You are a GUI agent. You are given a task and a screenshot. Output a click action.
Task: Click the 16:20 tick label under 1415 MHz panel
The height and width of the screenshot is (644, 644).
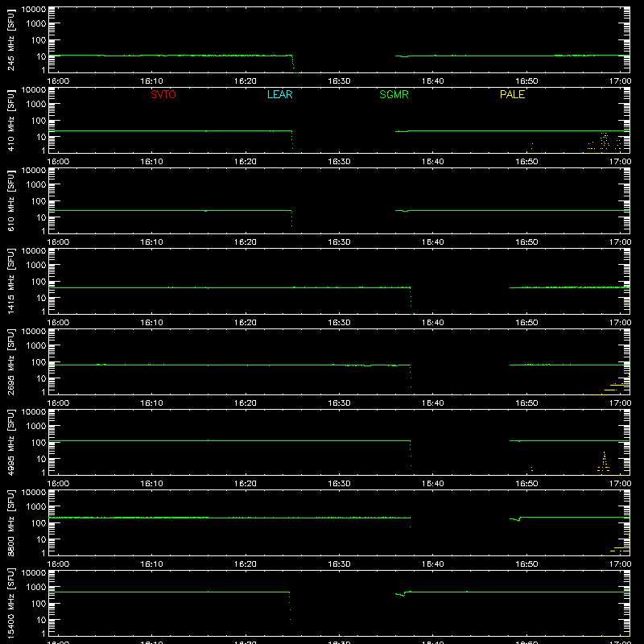[x=246, y=323]
